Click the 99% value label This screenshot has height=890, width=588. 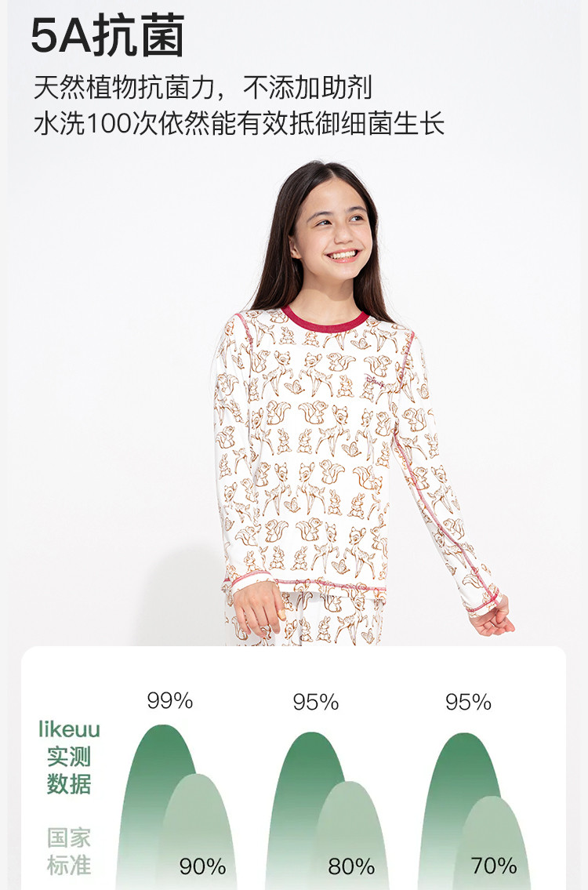click(x=169, y=700)
